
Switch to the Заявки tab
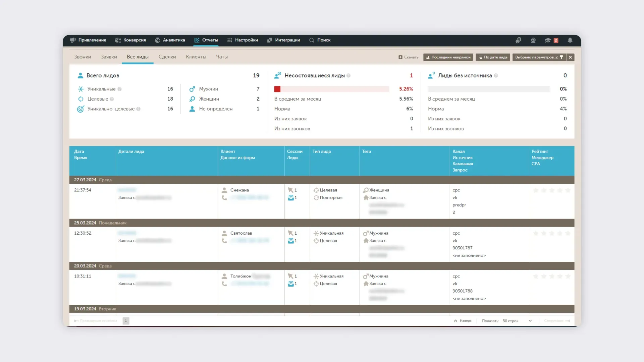(x=109, y=57)
